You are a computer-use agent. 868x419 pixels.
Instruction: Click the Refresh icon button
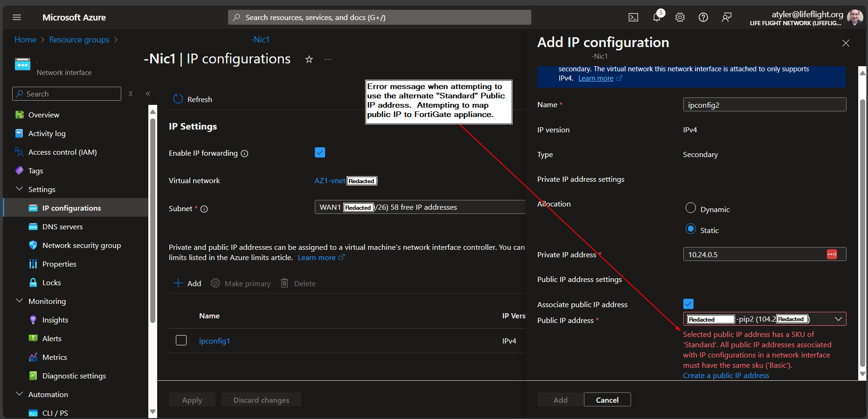(x=178, y=99)
